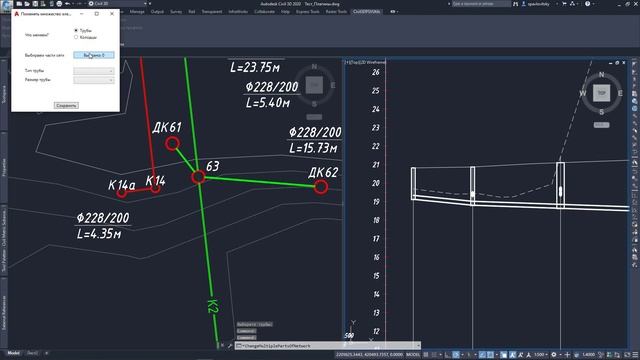Open the Properties side palette tab
The width and height of the screenshot is (640, 360).
4,167
